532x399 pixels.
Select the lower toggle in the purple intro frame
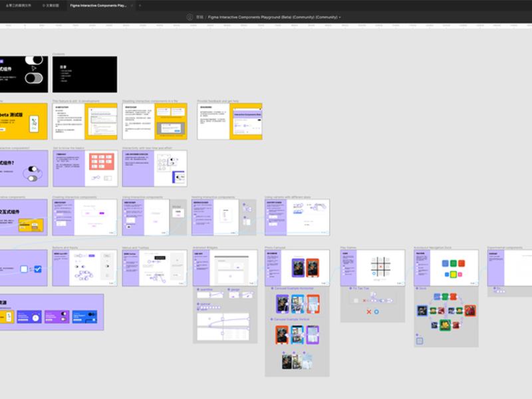point(33,178)
